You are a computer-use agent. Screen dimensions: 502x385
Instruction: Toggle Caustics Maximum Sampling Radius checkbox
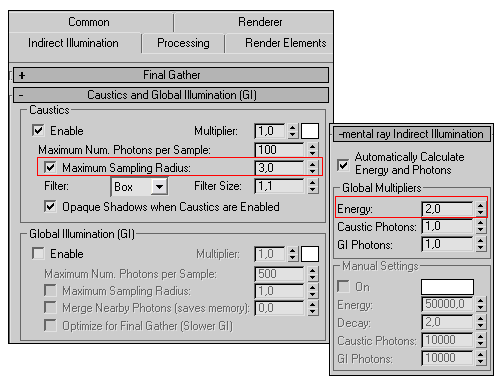(50, 167)
